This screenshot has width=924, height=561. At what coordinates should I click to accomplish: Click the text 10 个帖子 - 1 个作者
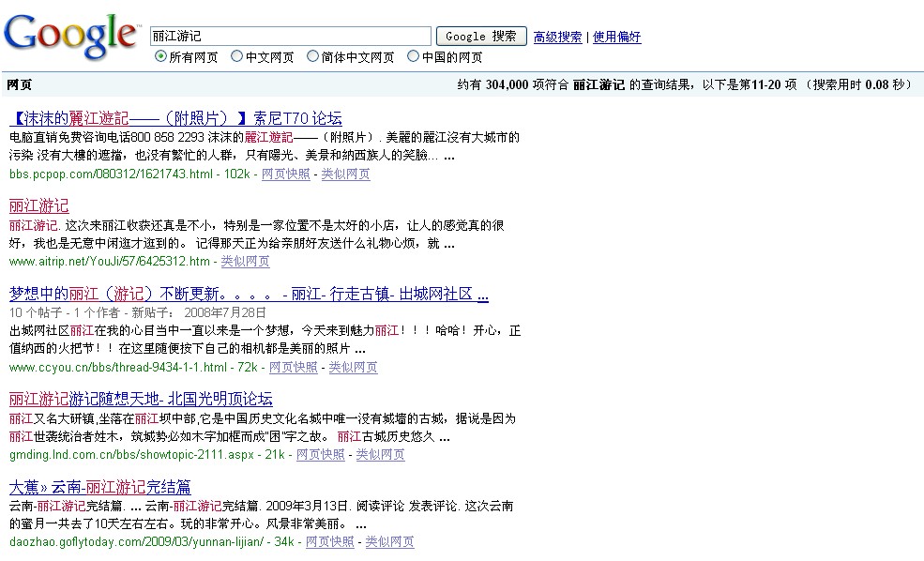[64, 312]
